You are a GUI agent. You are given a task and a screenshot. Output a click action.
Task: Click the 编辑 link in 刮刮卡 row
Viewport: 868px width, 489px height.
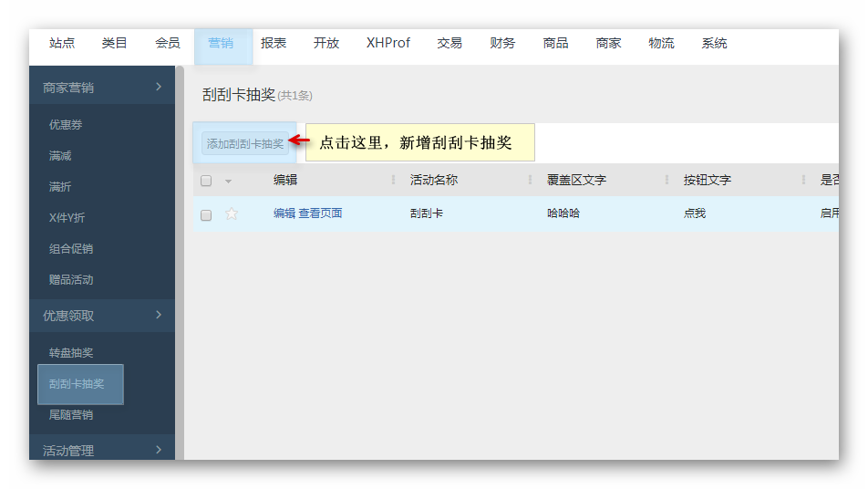284,213
